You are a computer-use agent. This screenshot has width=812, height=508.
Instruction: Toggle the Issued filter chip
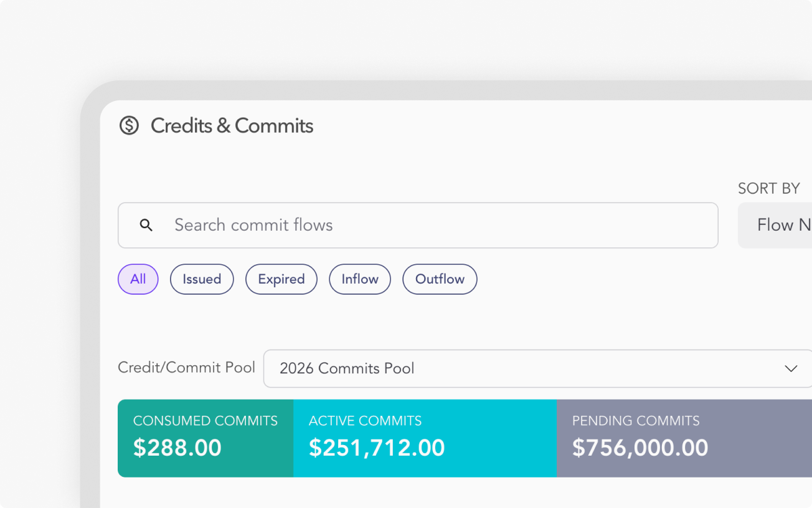(202, 279)
